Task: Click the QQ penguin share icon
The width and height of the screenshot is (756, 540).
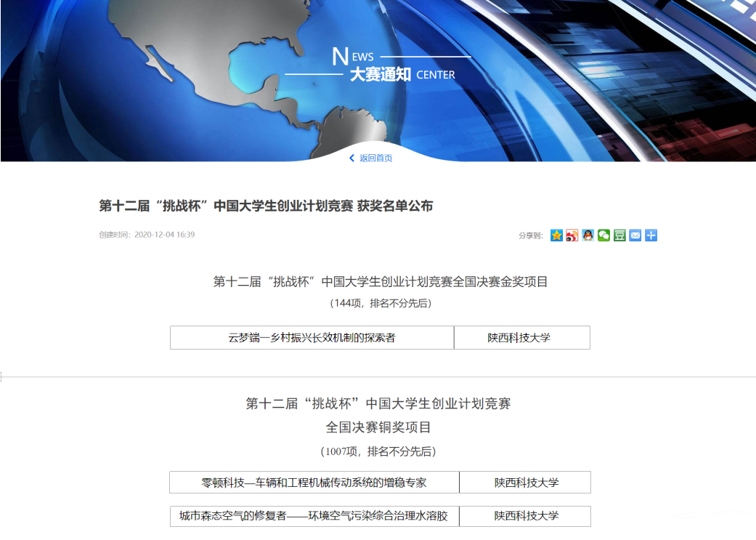Action: click(588, 235)
